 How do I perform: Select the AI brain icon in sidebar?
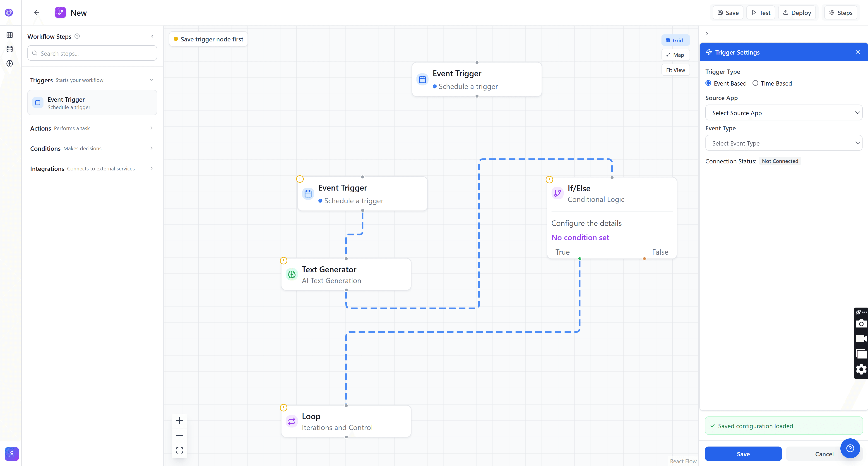(10, 64)
